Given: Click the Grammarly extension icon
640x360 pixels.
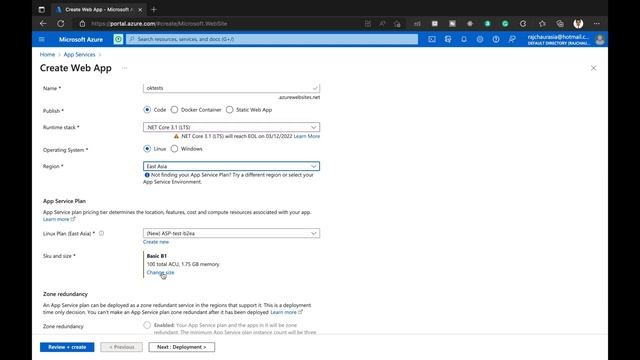Looking at the screenshot, I should [x=505, y=24].
